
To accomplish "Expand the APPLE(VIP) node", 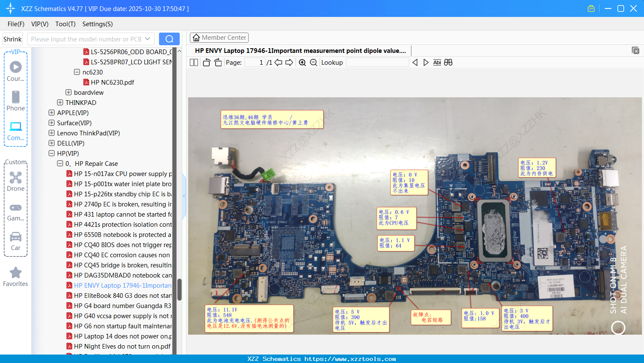I will (52, 113).
